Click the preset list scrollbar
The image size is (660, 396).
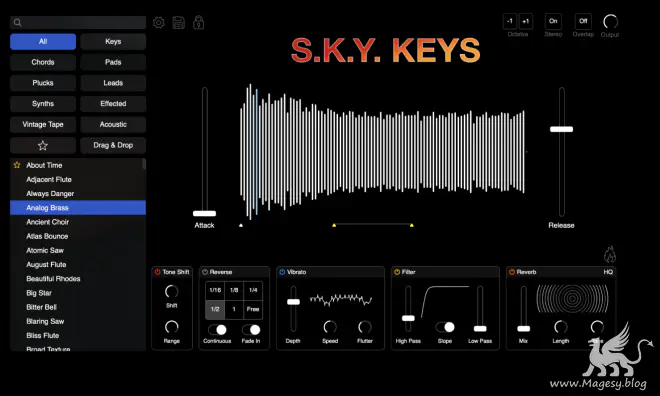(144, 164)
